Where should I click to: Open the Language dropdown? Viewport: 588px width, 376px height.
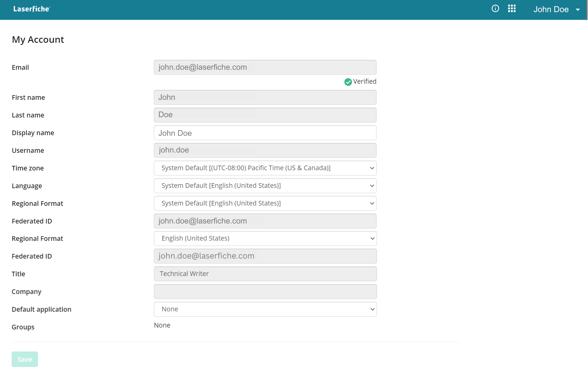pos(265,186)
